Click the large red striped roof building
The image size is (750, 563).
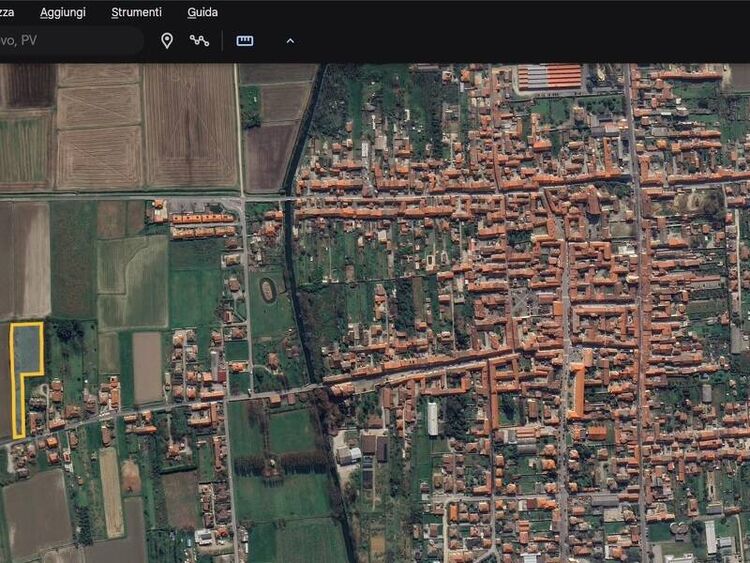550,77
